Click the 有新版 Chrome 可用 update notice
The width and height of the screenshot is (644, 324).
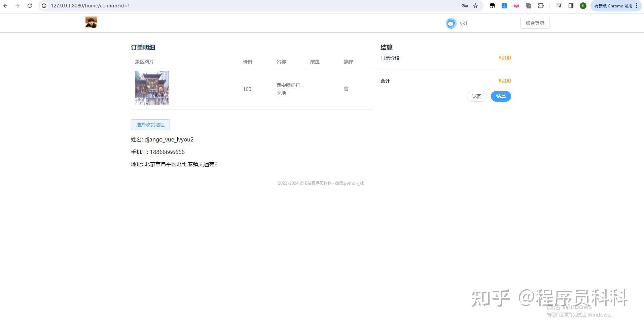[613, 6]
